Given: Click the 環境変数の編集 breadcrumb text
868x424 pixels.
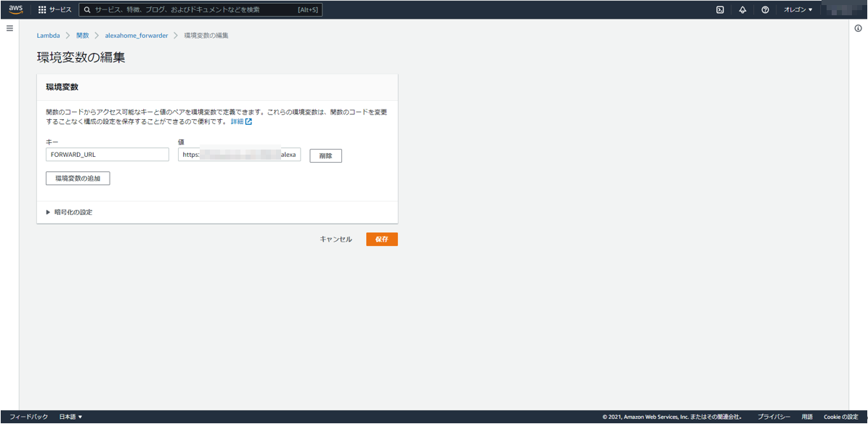Looking at the screenshot, I should point(206,36).
